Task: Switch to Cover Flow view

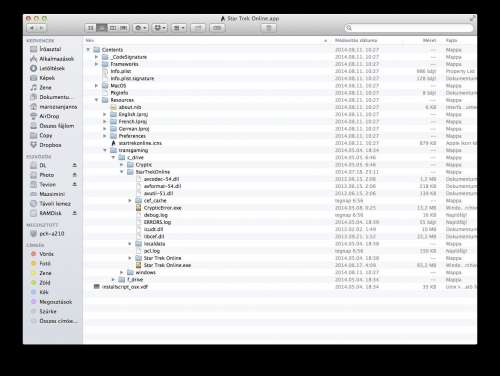Action: coord(124,28)
